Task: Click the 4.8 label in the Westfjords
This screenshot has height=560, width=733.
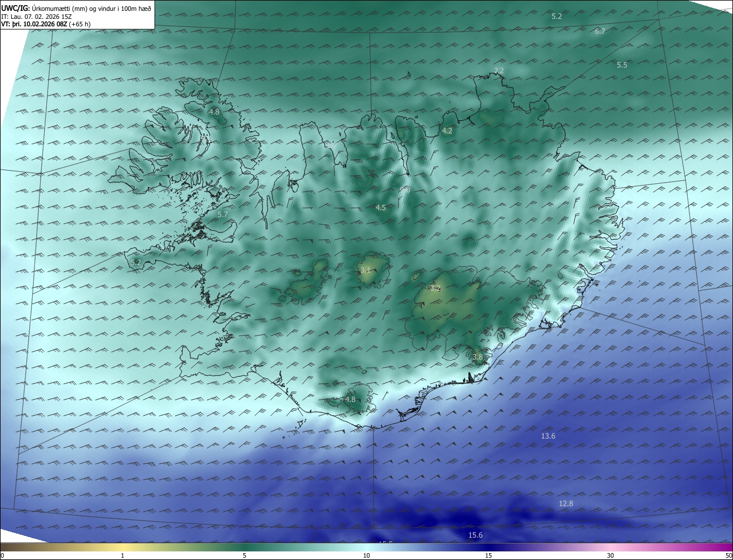Action: point(214,112)
